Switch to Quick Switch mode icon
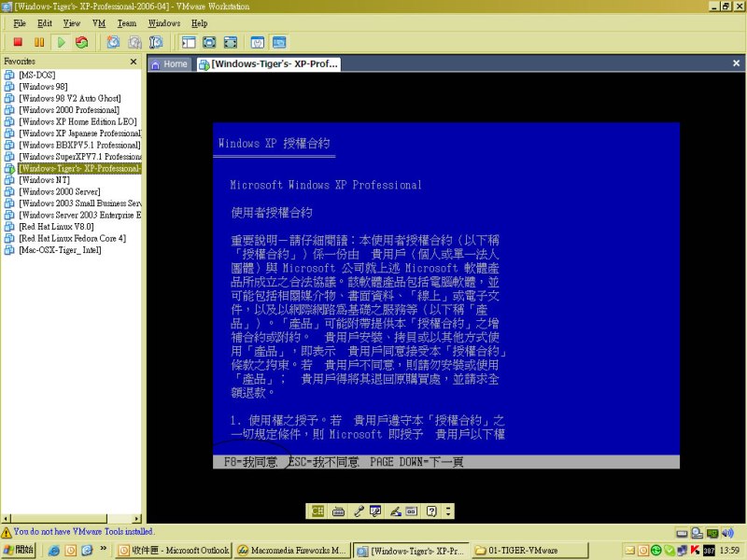 (231, 42)
